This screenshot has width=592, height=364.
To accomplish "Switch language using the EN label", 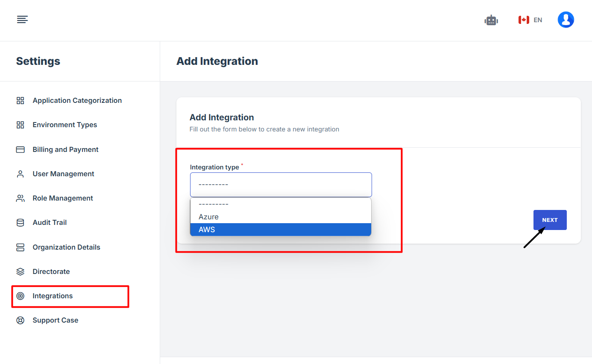I will [538, 20].
